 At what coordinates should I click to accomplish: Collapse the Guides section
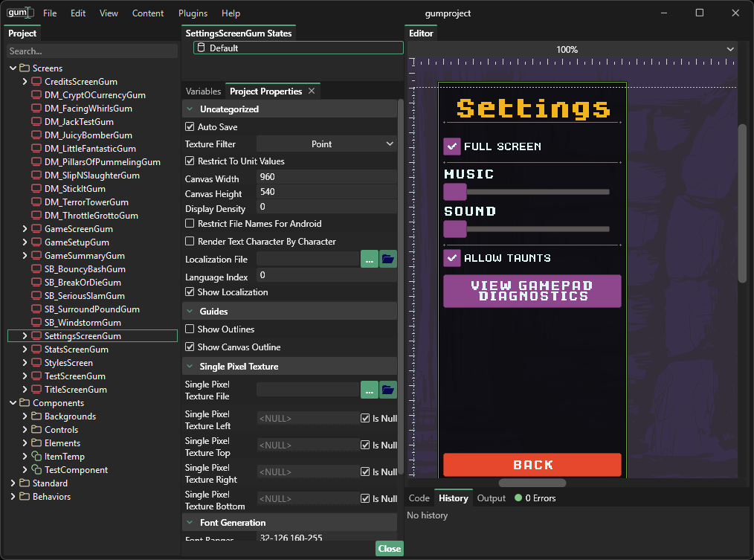190,312
